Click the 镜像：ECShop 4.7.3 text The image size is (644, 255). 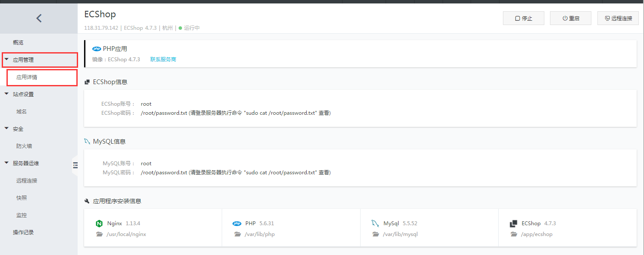pyautogui.click(x=116, y=60)
